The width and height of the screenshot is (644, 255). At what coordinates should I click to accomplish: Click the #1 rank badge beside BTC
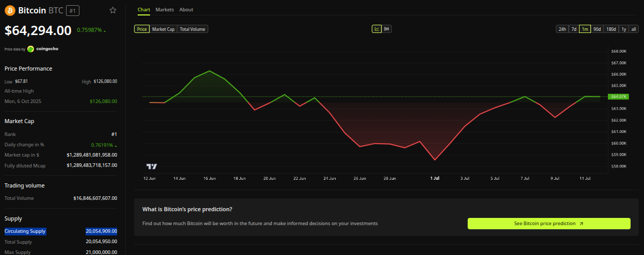[x=72, y=10]
